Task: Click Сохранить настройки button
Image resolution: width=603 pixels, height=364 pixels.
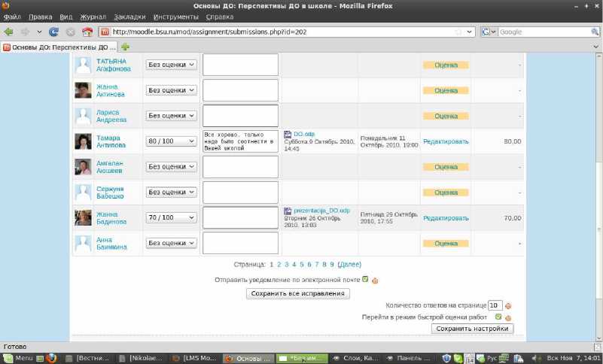Action: click(x=472, y=329)
